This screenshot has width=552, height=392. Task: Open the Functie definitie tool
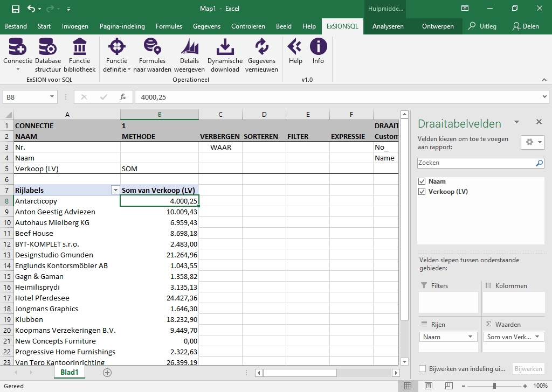click(116, 55)
